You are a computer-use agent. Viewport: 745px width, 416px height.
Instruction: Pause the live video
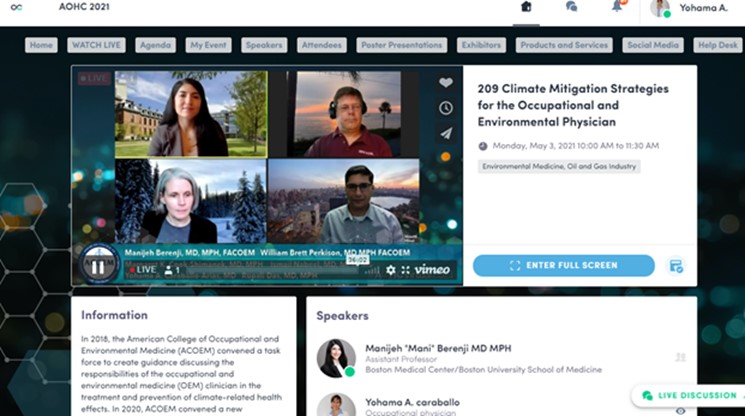(98, 267)
